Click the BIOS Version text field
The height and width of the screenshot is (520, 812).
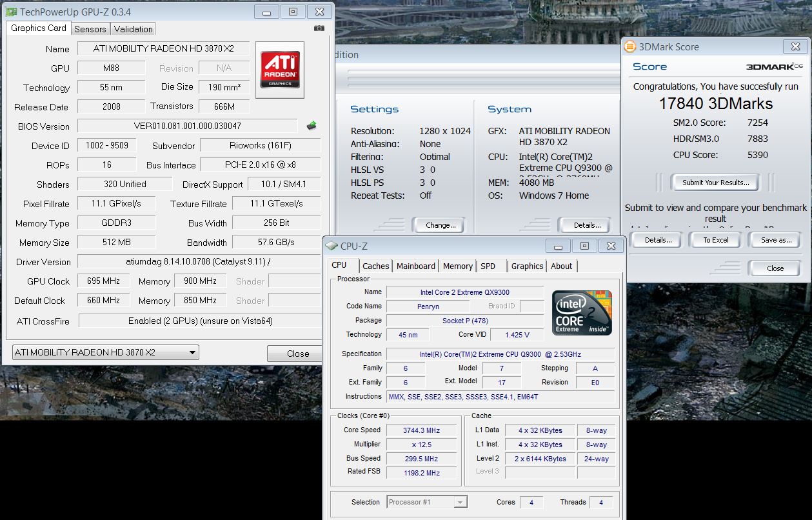187,126
